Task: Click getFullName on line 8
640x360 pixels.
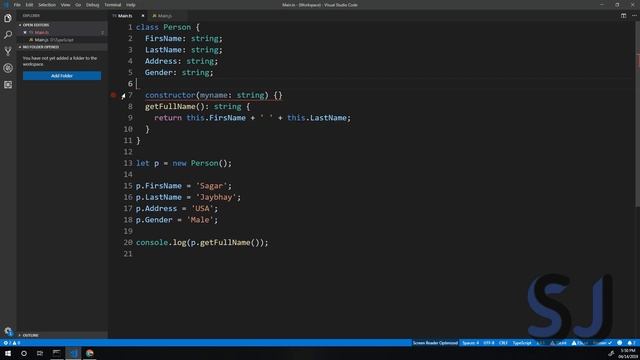Action: (x=170, y=107)
